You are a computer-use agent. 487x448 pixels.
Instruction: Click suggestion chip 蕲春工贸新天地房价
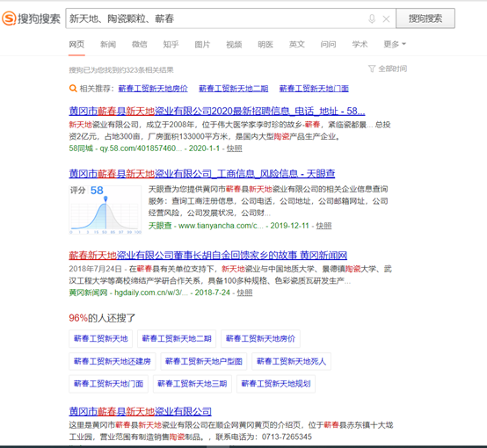coord(260,338)
